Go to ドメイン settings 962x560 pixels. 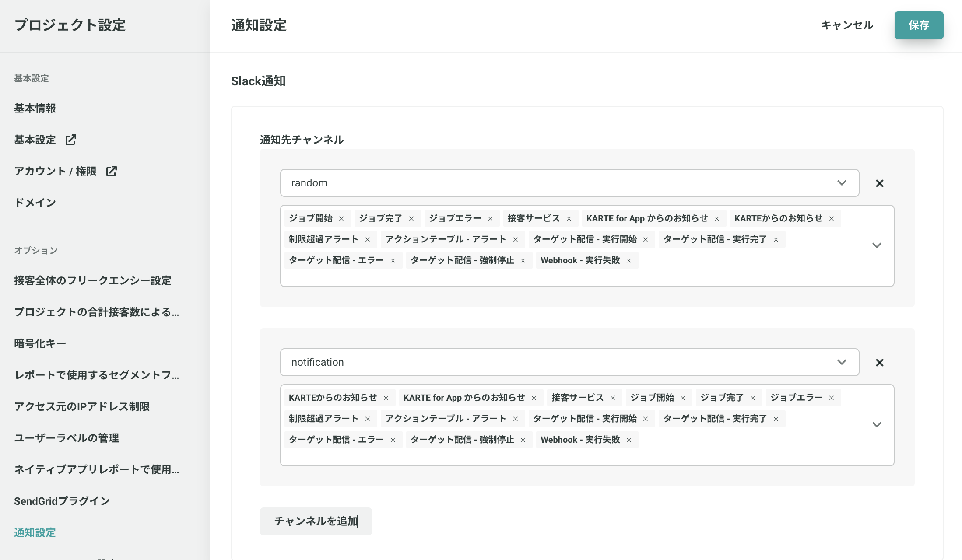[x=35, y=203]
